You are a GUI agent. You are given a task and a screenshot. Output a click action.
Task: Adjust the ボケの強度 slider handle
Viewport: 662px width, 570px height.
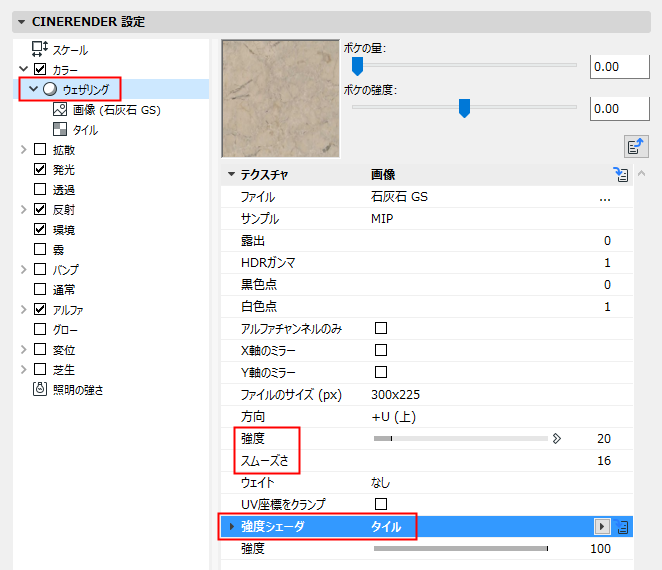pos(464,108)
